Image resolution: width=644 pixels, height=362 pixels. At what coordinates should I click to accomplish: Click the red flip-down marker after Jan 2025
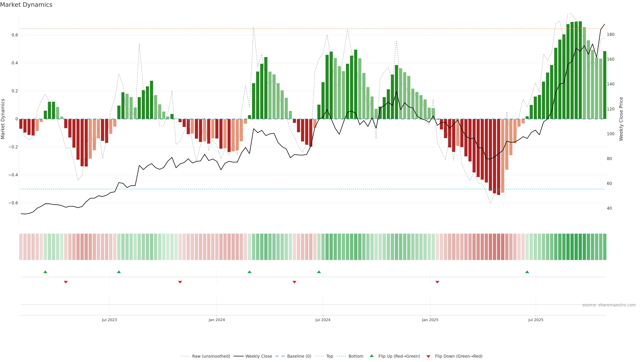click(437, 282)
